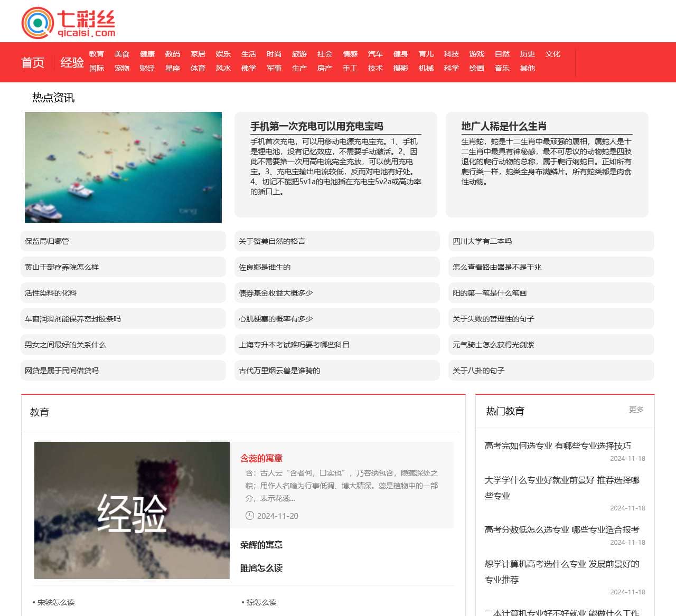Open the 四川大学有二本吗 entry
This screenshot has height=616, width=676.
[x=483, y=241]
